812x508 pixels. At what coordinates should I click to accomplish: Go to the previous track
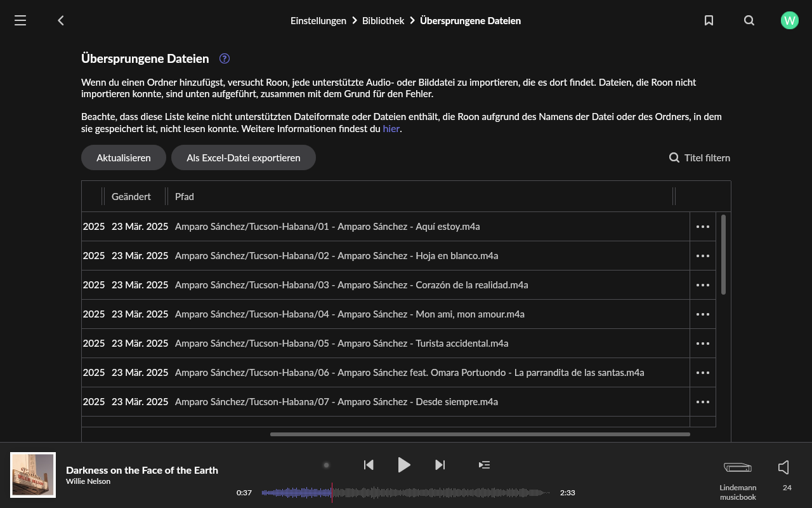click(369, 465)
